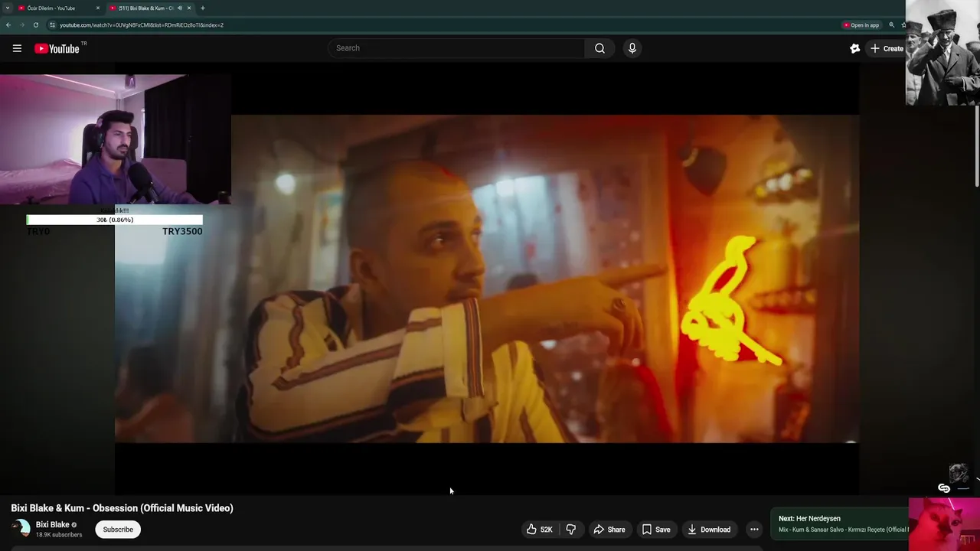Click the Bixi Blake channel avatar

[x=21, y=529]
